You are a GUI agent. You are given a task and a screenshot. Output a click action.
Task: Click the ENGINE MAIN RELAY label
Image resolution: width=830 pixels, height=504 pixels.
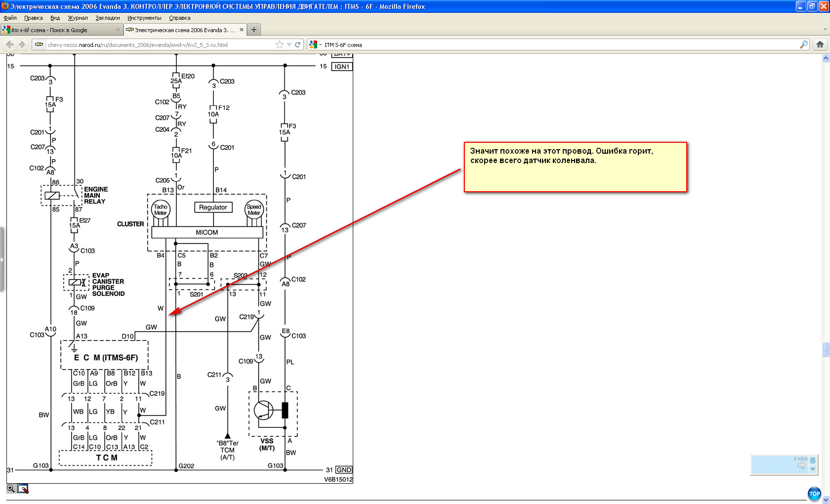click(x=96, y=195)
